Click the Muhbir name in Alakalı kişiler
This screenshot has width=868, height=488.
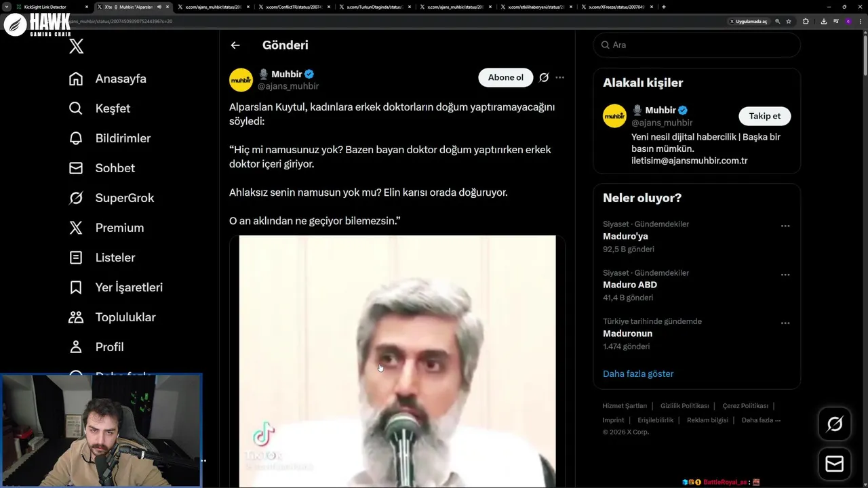pyautogui.click(x=660, y=110)
